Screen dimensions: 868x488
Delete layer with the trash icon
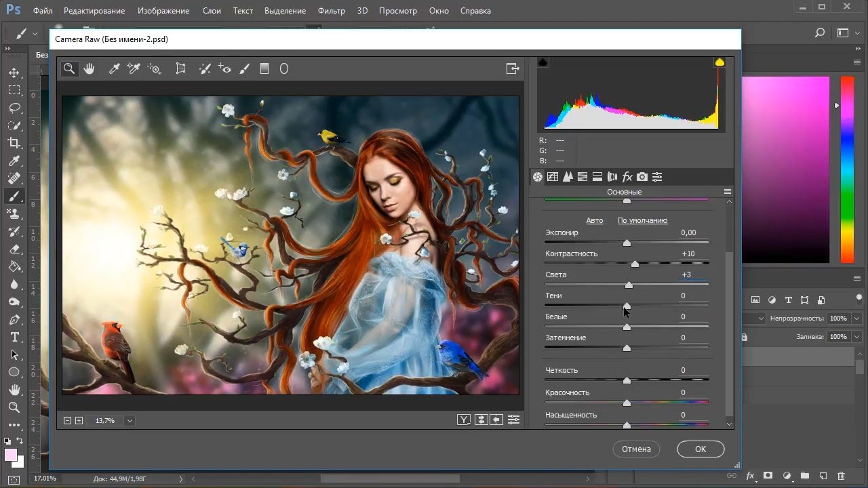coord(842,476)
